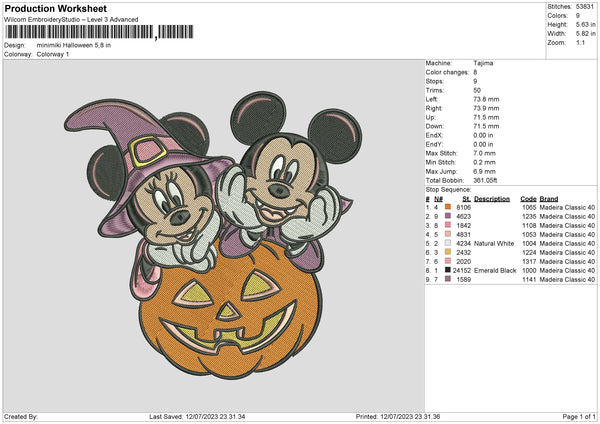
Task: Select 'Wilcom EmbroideryStudio – Level 3 Advanced' text
Action: [71, 20]
